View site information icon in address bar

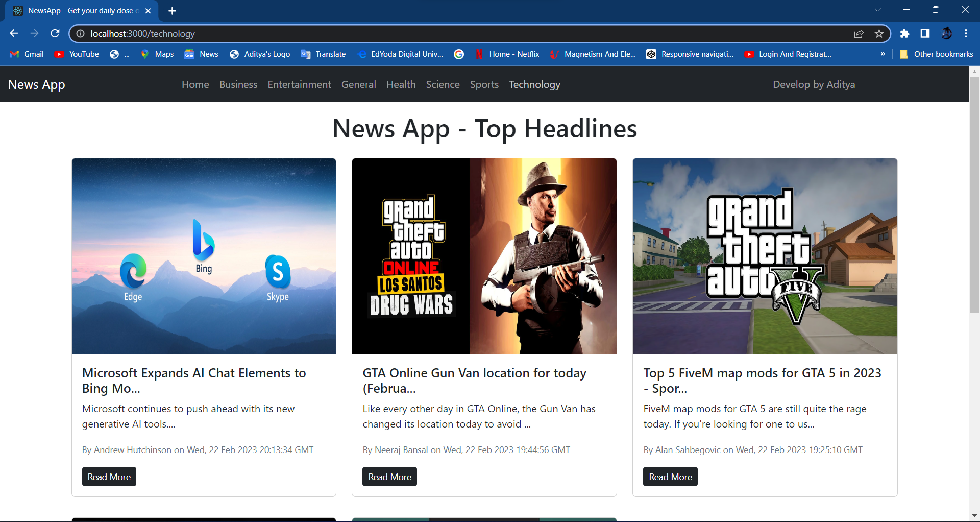(x=80, y=34)
